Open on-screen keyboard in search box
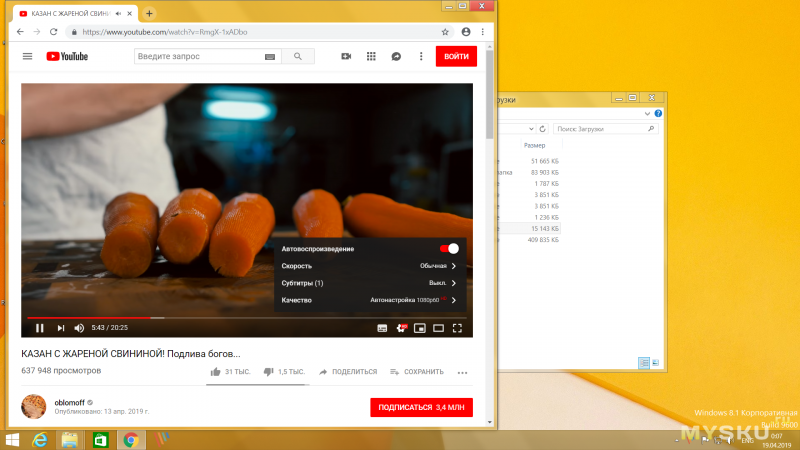This screenshot has width=800, height=450. pos(270,57)
